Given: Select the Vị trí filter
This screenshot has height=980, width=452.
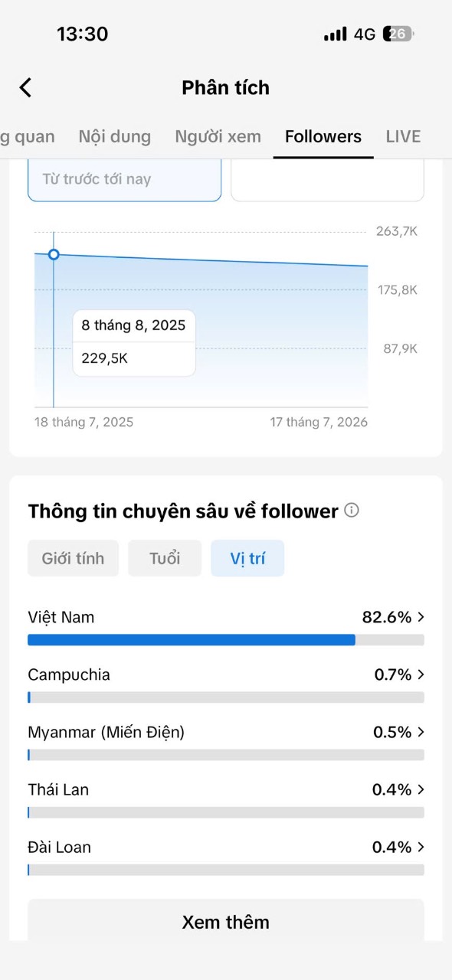Looking at the screenshot, I should coord(247,558).
